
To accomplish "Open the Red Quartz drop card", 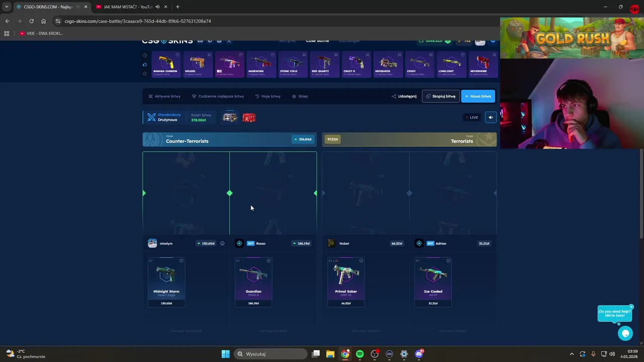I will (x=325, y=64).
